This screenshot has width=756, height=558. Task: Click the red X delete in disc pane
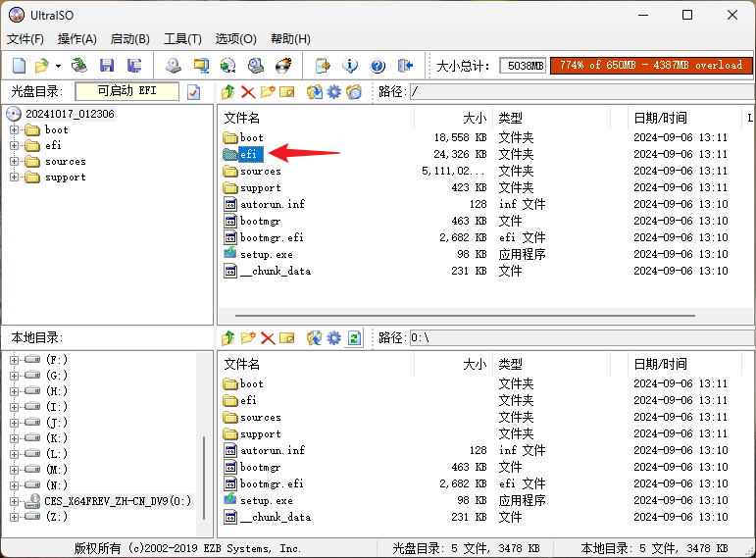point(248,91)
